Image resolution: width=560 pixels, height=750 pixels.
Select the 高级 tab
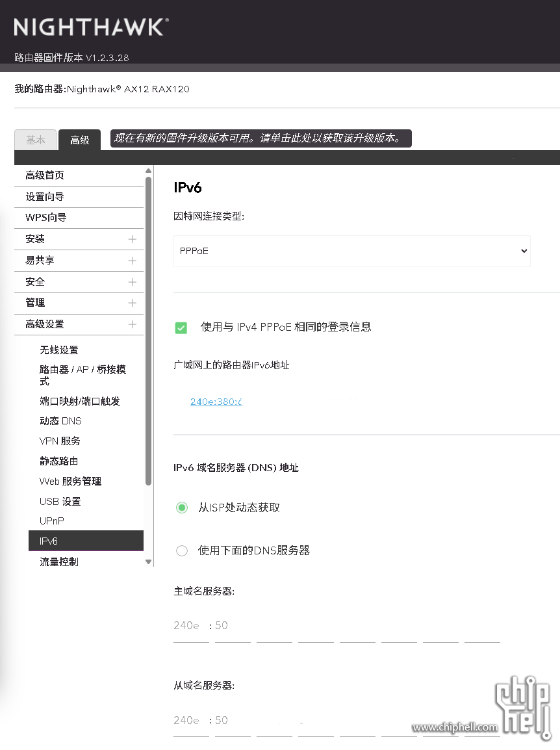coord(79,140)
